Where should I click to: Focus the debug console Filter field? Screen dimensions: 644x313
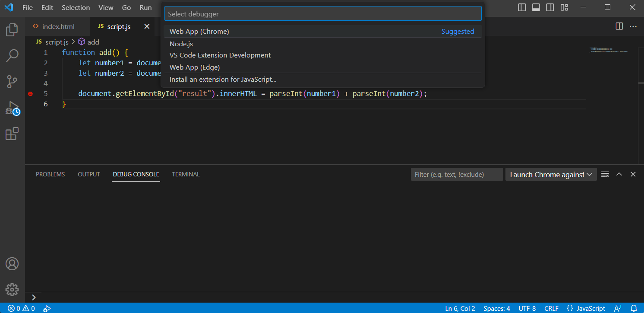point(457,174)
